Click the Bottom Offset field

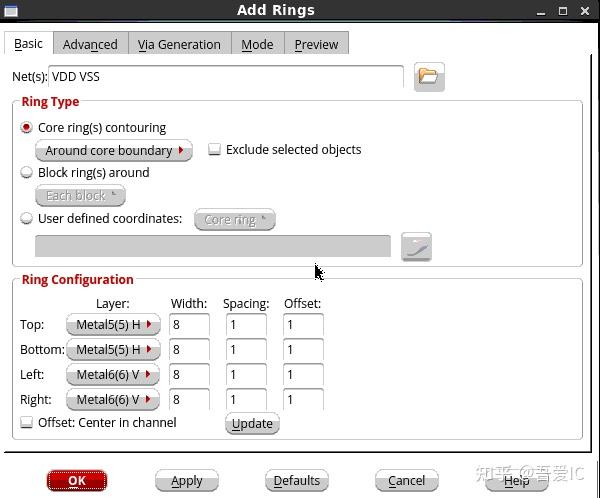click(303, 349)
